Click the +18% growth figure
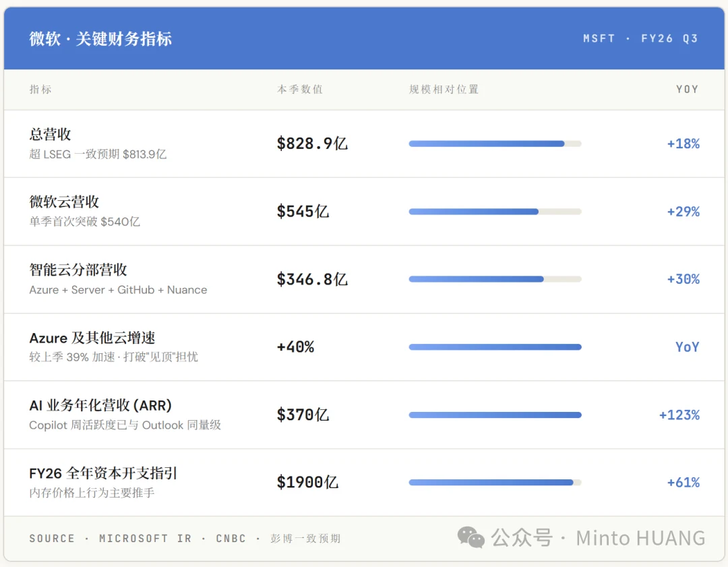 (684, 144)
